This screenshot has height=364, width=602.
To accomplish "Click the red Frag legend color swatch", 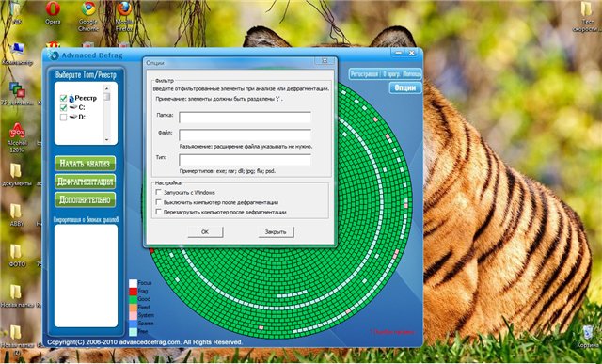I will (x=133, y=292).
